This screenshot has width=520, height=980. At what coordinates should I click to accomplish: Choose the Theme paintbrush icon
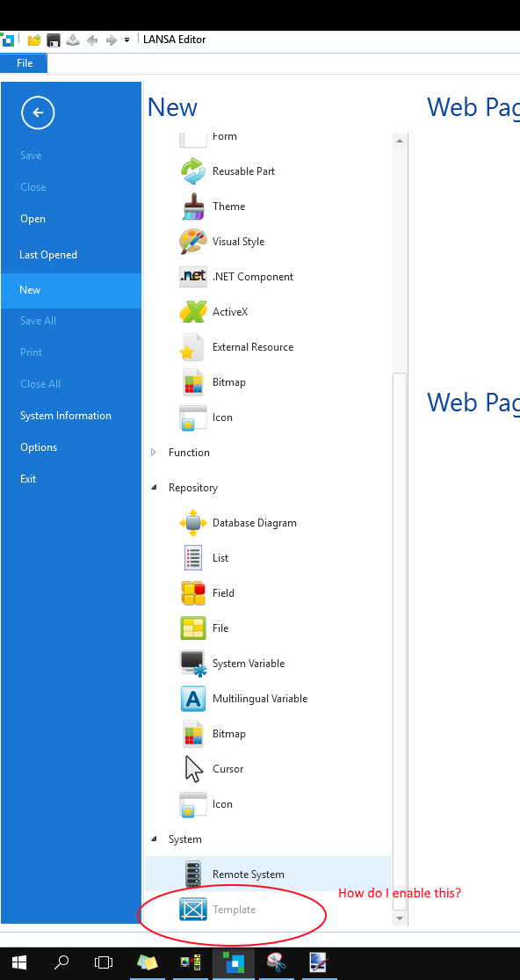(193, 207)
